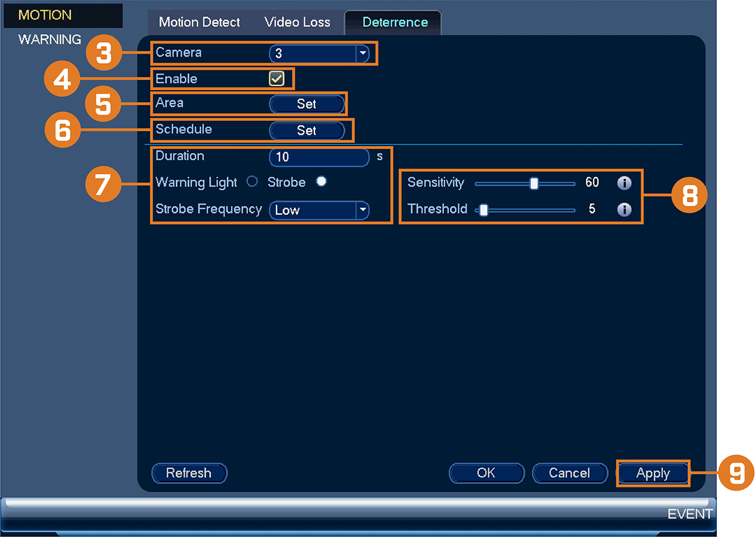
Task: Switch to the Motion Detect tab
Action: tap(199, 22)
